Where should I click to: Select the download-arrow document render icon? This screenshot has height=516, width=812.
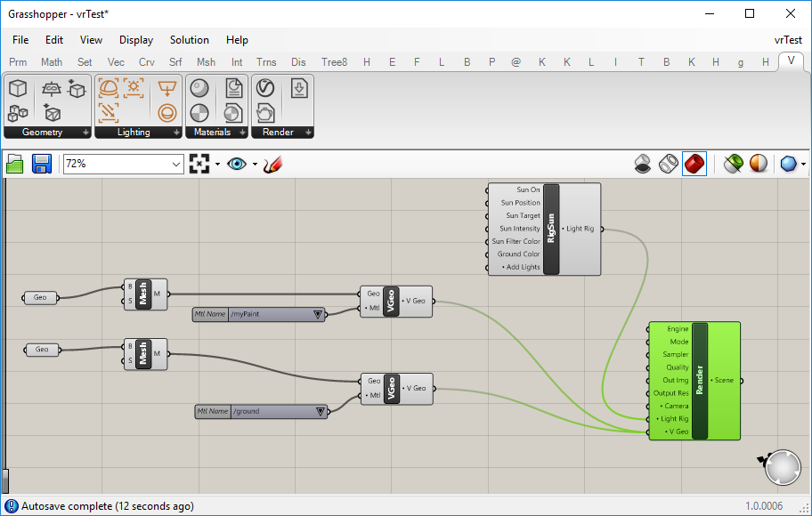(x=299, y=88)
